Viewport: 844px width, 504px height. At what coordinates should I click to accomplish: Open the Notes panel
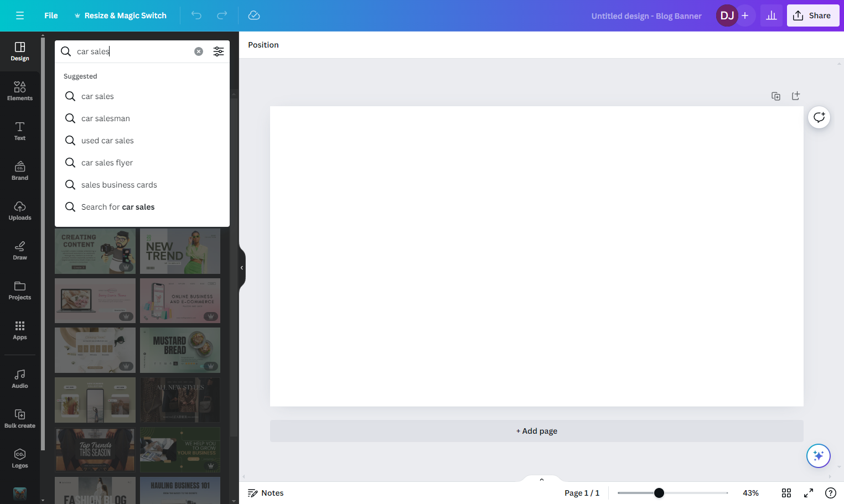(x=266, y=493)
